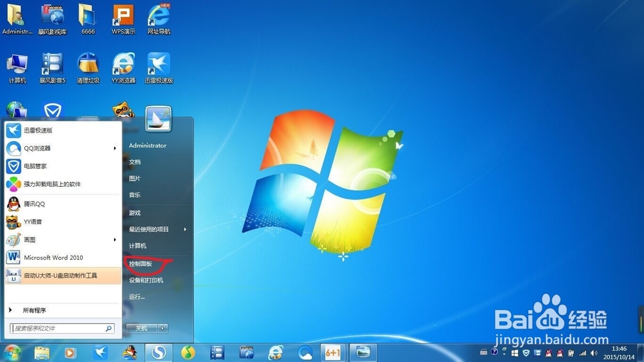Launch 画图 from the Start menu
The width and height of the screenshot is (644, 362).
[63, 240]
